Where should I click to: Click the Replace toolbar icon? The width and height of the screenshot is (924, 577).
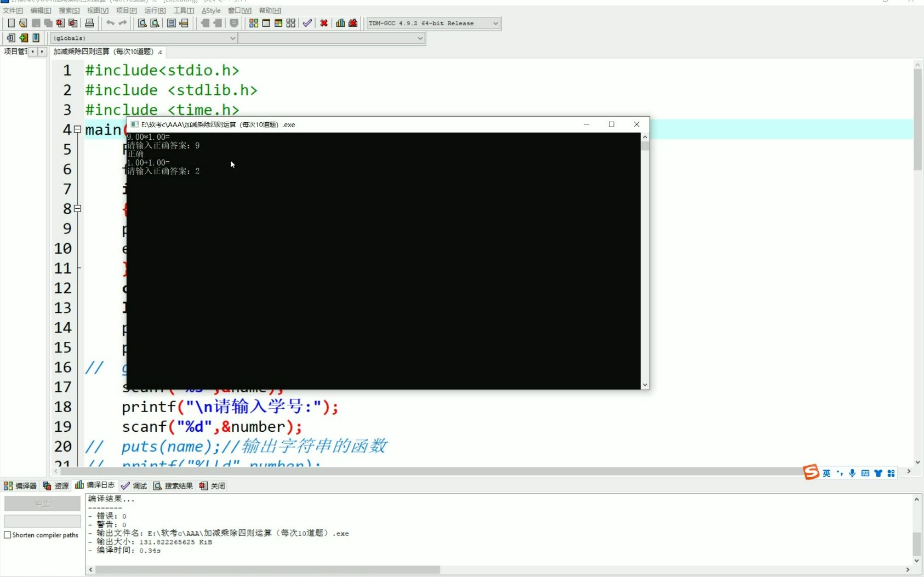tap(155, 23)
